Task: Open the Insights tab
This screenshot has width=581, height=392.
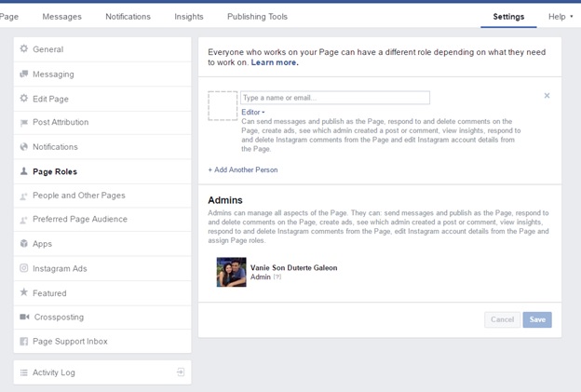Action: (189, 17)
